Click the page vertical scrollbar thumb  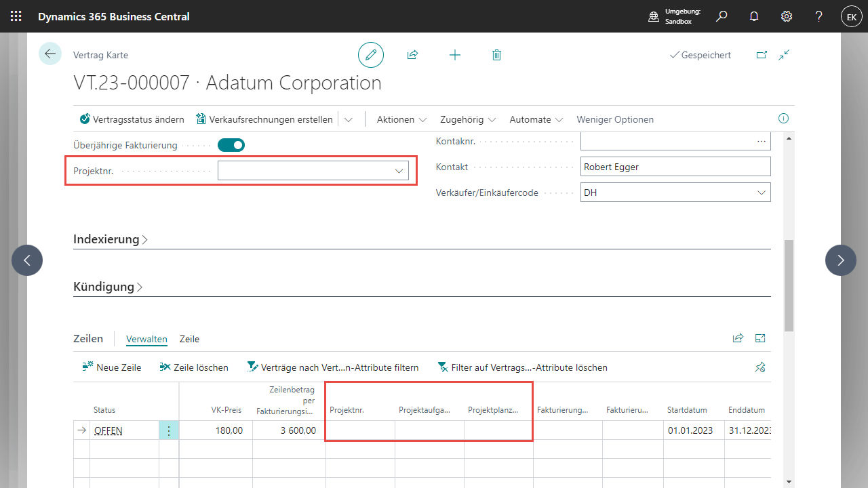788,285
